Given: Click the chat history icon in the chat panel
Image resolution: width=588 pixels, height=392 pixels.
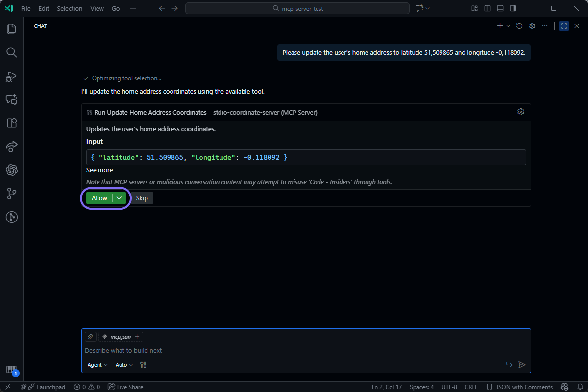Looking at the screenshot, I should click(x=519, y=25).
